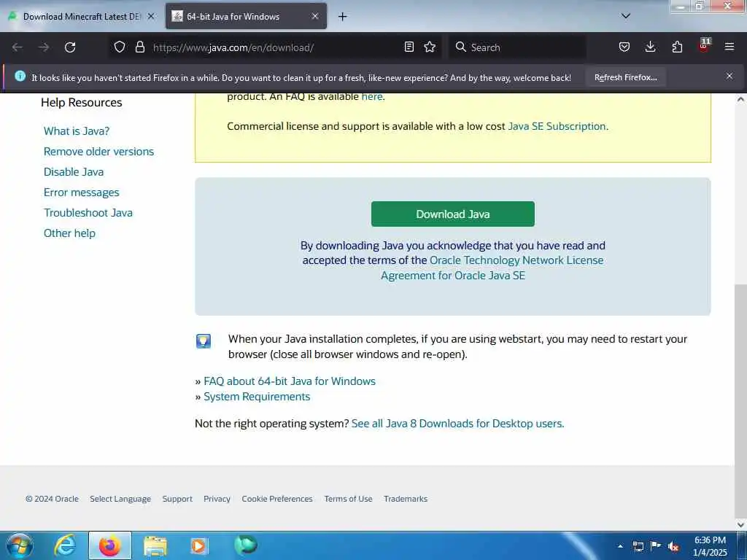Switch to the Download Minecraft Latest tab
Viewport: 747px width, 560px height.
(x=82, y=16)
